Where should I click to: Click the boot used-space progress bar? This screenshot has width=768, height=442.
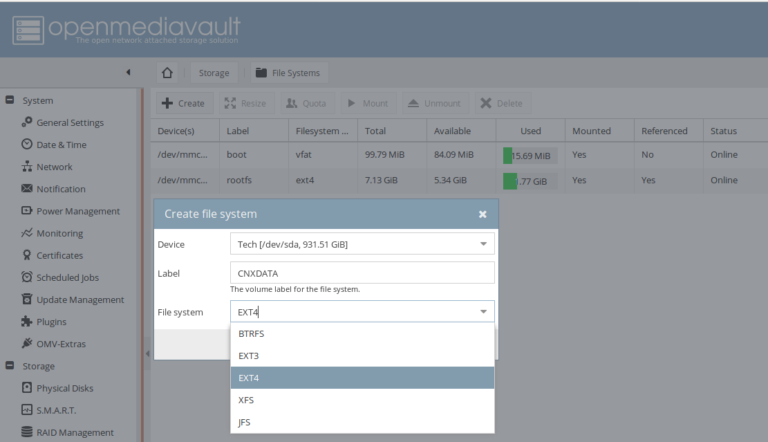click(530, 155)
